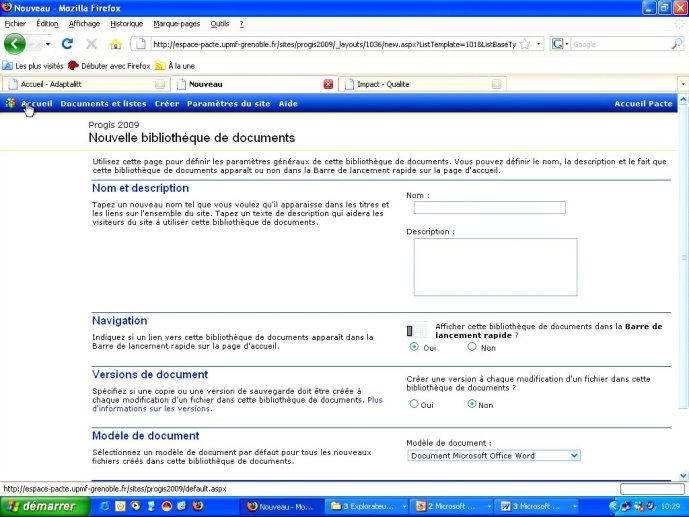The image size is (689, 517).
Task: Click the Créer navigation link
Action: [x=167, y=104]
